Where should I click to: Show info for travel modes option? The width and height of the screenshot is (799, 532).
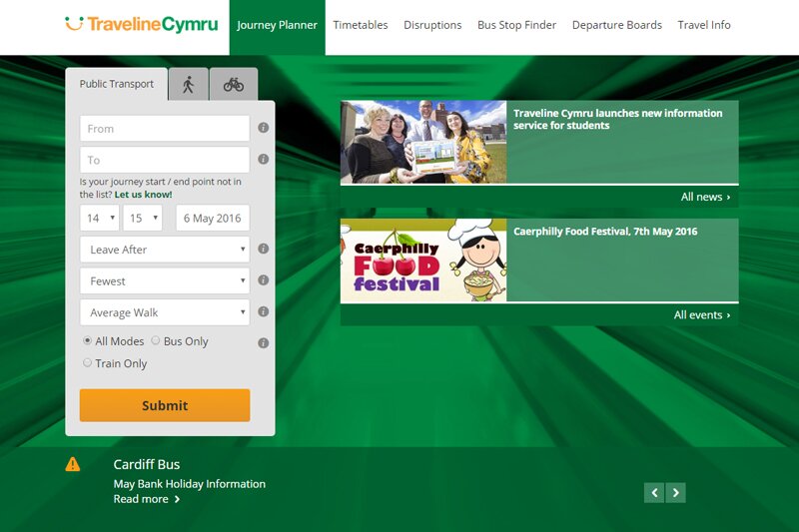coord(263,343)
